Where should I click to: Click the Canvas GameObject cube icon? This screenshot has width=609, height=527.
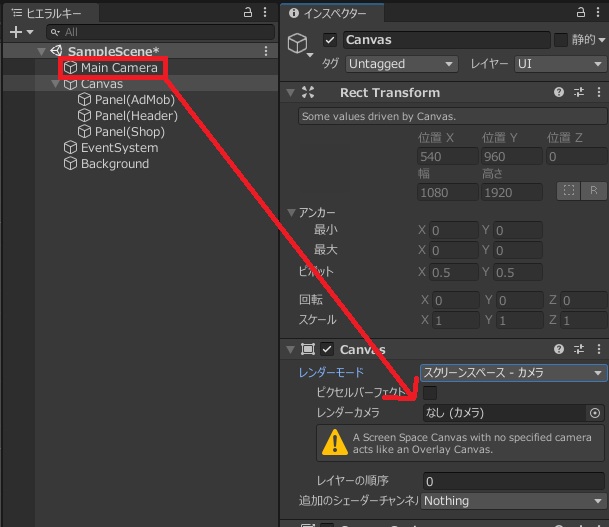(x=297, y=42)
